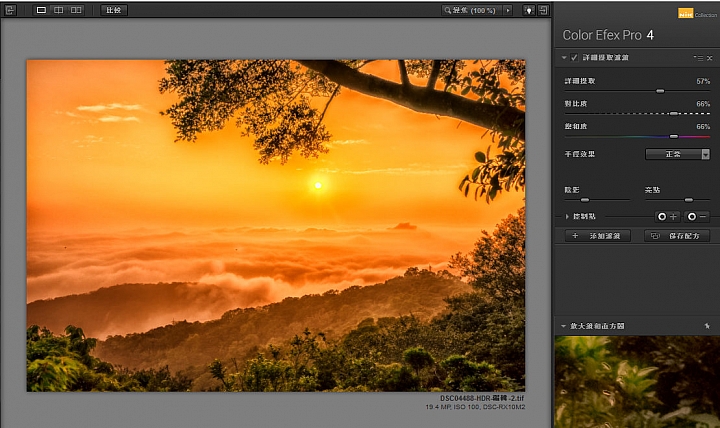Toggle the left panel icon in top-left corner
The image size is (720, 428).
click(10, 10)
